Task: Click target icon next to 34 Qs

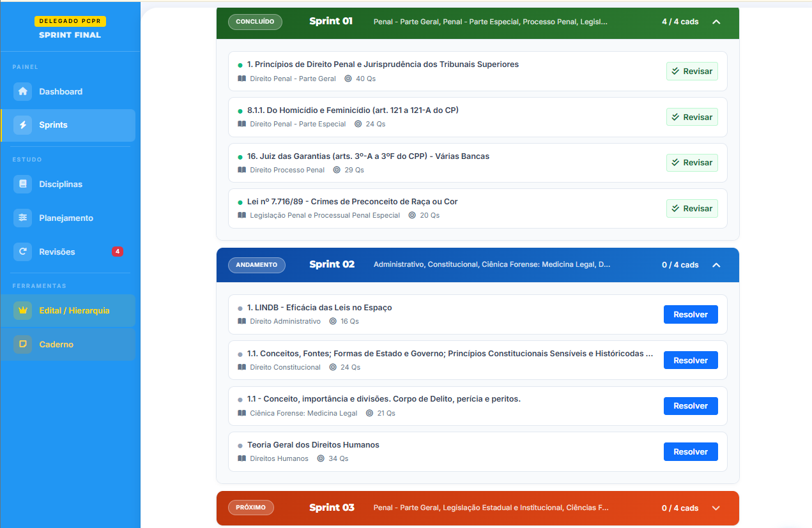Action: point(321,458)
